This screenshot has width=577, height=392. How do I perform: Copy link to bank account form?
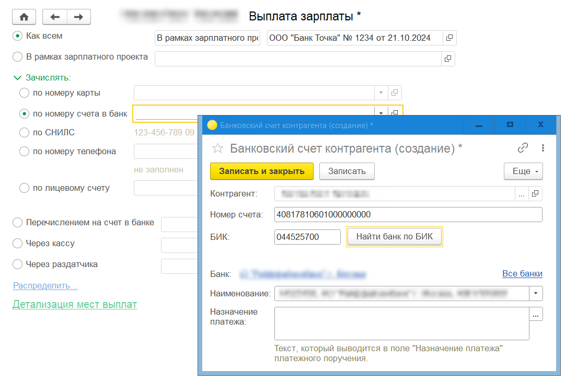523,148
